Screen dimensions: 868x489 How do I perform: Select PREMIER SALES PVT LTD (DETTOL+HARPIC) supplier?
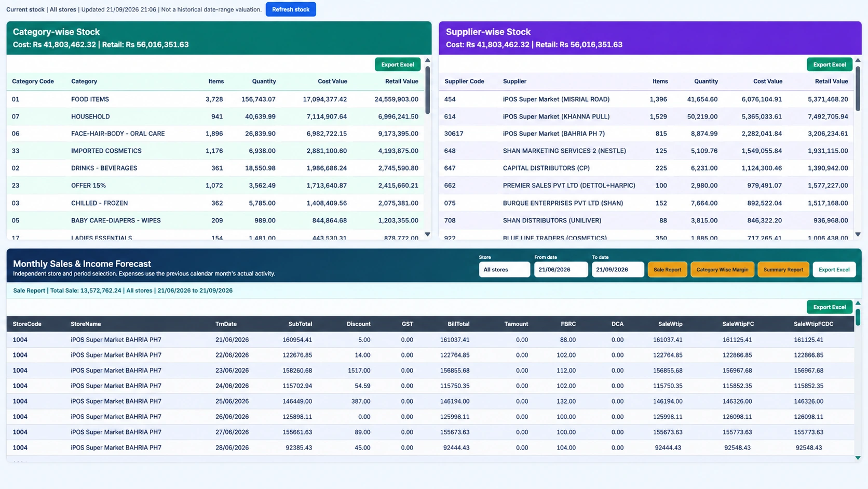tap(646, 186)
